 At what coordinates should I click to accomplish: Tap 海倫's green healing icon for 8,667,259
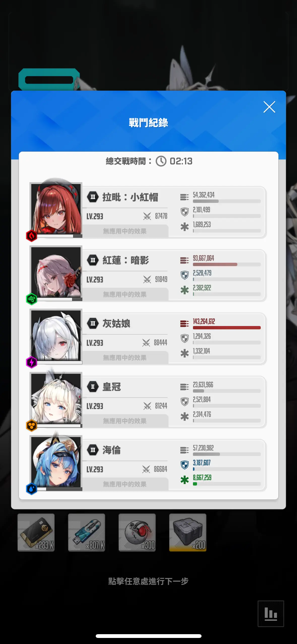pyautogui.click(x=185, y=480)
